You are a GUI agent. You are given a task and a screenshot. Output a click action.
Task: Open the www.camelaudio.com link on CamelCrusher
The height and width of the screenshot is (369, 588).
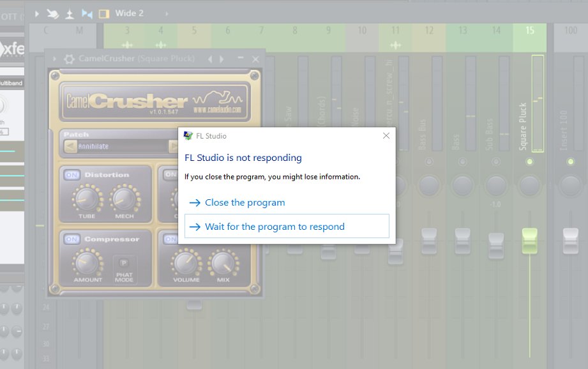click(x=218, y=110)
